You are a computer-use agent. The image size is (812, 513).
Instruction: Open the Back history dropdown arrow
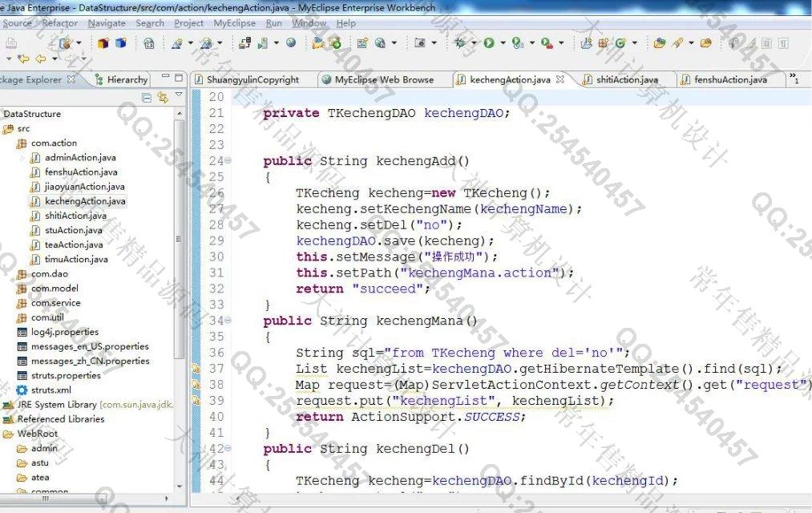55,59
